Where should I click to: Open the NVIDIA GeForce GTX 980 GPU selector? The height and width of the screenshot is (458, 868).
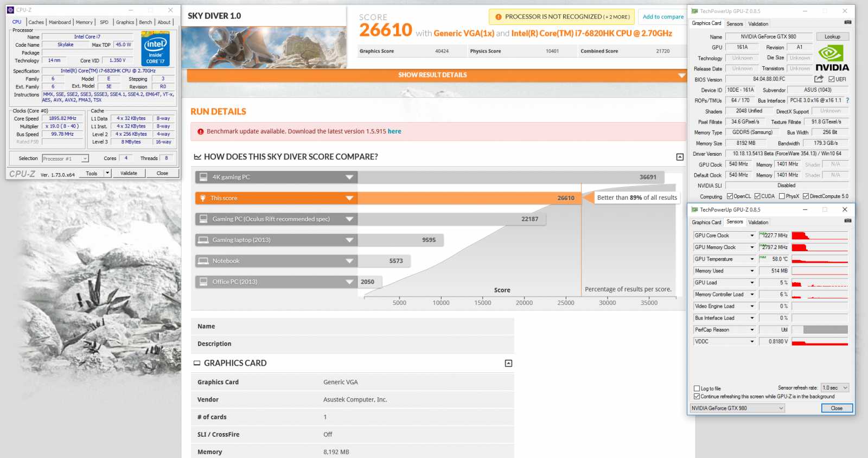pos(738,408)
